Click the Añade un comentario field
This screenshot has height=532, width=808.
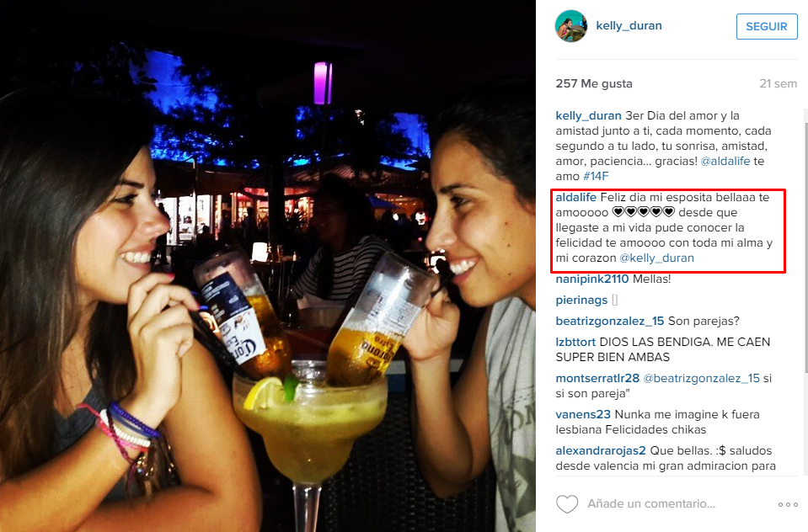tap(651, 503)
